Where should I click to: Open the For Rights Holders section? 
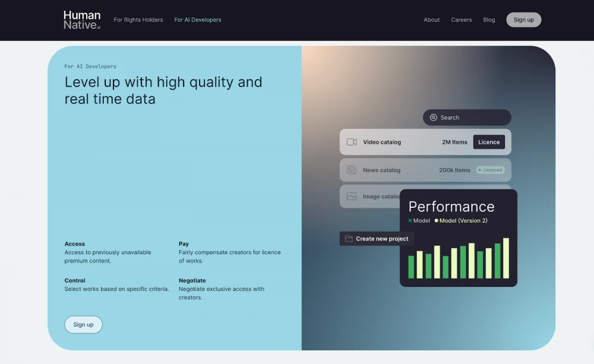click(x=138, y=20)
